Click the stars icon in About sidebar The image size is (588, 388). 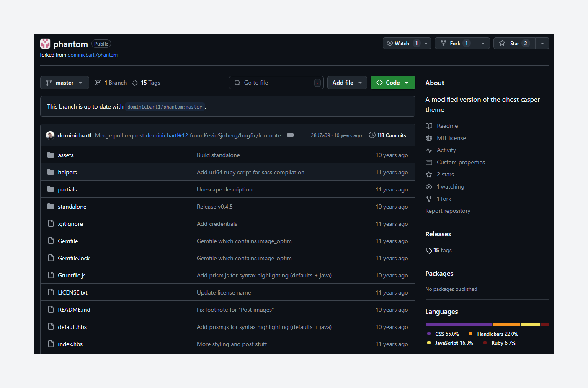[x=429, y=174]
